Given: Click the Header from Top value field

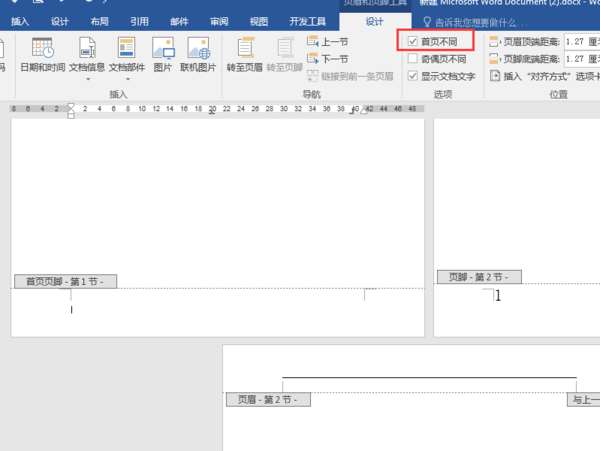Looking at the screenshot, I should (x=582, y=41).
